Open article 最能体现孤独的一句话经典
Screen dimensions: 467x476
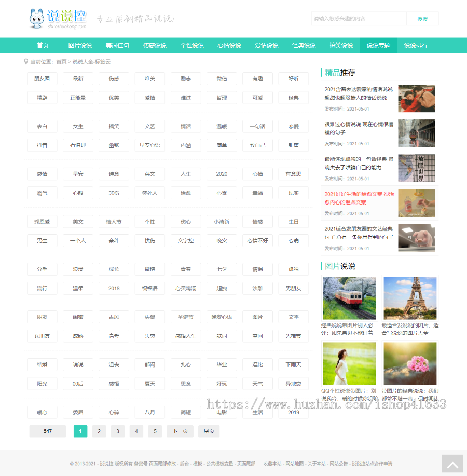pyautogui.click(x=359, y=164)
